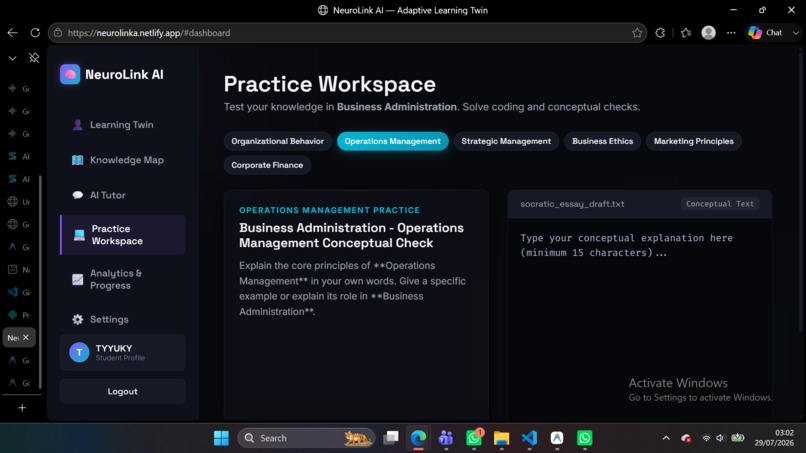Image resolution: width=806 pixels, height=453 pixels.
Task: Open the browser Extensions icon
Action: click(x=660, y=33)
